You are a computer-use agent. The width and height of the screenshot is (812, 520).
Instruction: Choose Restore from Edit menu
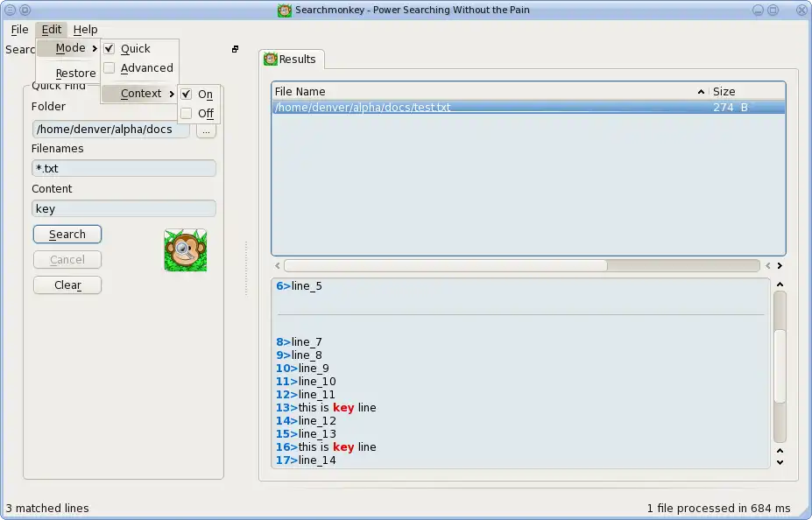coord(68,73)
